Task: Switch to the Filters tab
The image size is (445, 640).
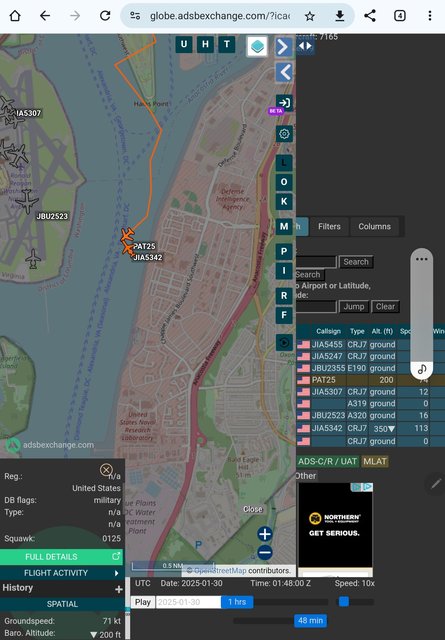Action: pos(329,227)
